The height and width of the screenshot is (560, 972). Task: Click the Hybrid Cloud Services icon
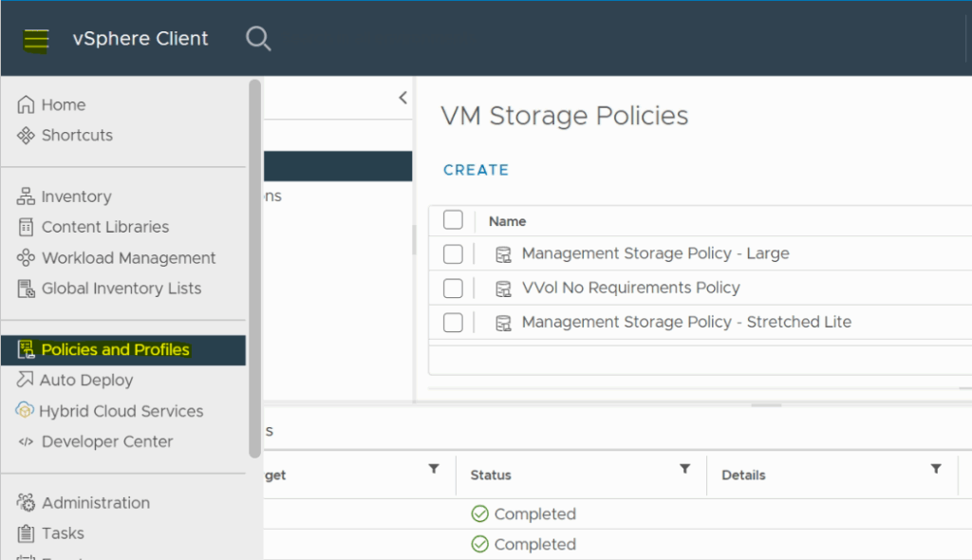pos(25,411)
